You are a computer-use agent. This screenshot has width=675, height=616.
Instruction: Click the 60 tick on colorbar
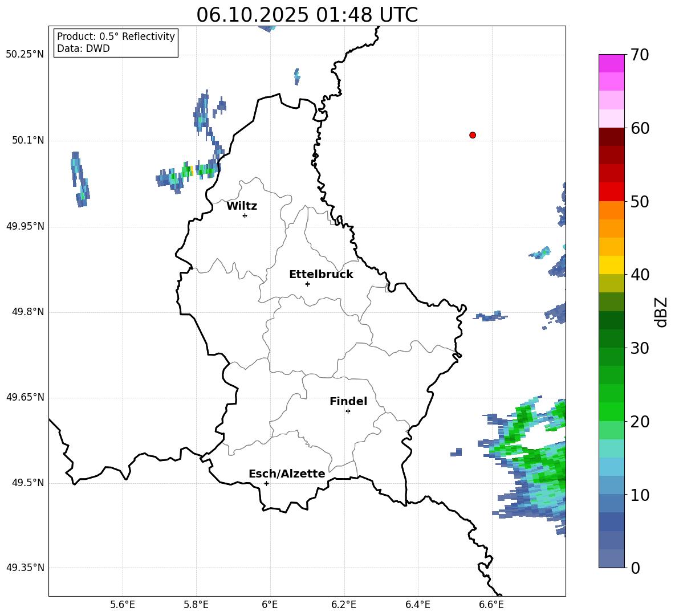[x=640, y=128]
